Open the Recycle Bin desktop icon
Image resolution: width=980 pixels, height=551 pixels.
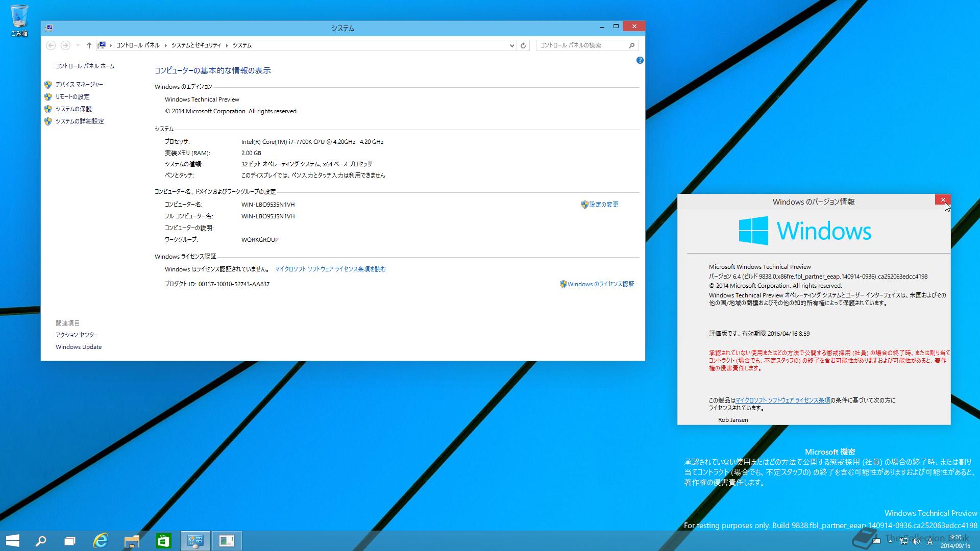point(19,20)
